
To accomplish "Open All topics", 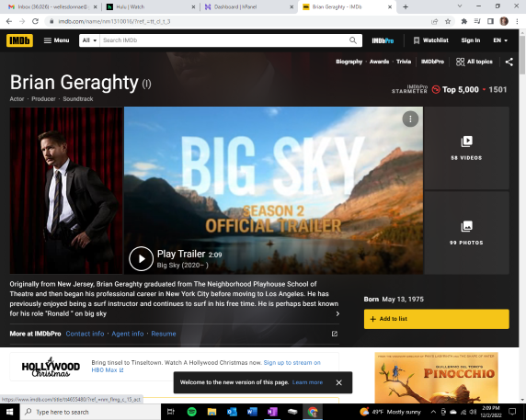I will click(474, 62).
